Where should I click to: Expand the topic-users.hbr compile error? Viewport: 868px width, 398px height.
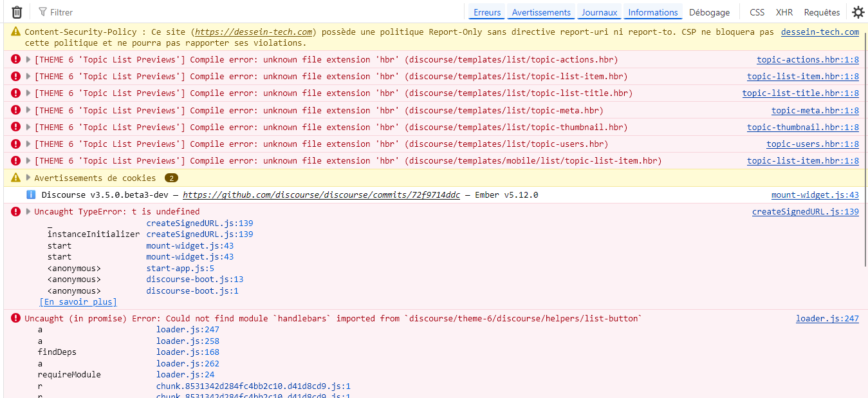[28, 144]
